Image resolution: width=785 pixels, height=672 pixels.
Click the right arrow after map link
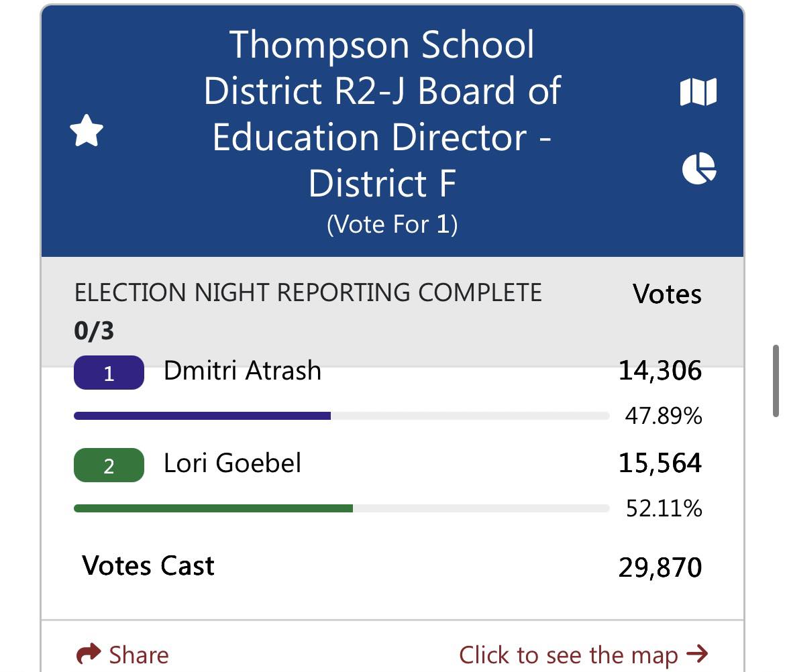[x=697, y=653]
